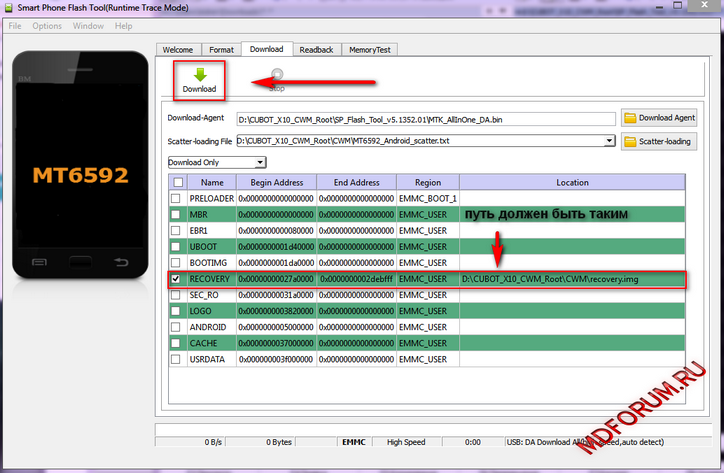Screen dimensions: 724x473
Task: Click the Smart Phone Flash Tool title icon
Action: pos(8,7)
